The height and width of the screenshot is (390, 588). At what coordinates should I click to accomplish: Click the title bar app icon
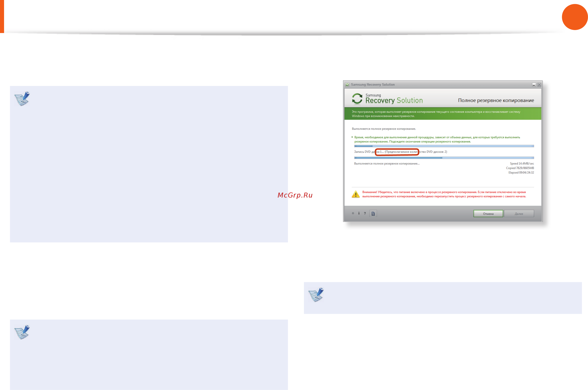[x=347, y=85]
